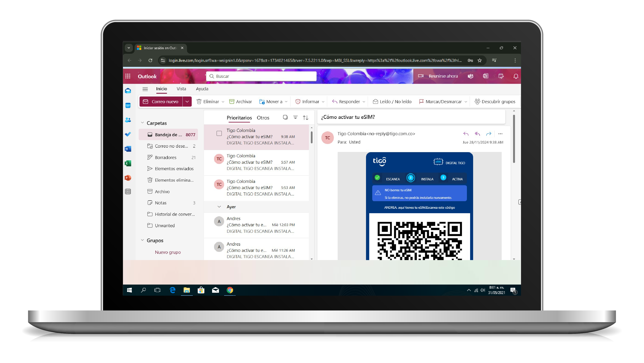The height and width of the screenshot is (363, 644).
Task: Open File Explorer from taskbar
Action: pyautogui.click(x=187, y=290)
